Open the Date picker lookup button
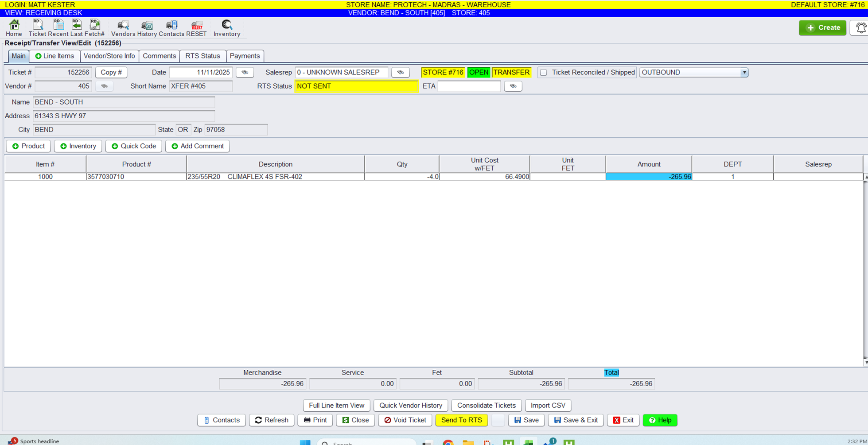 click(x=245, y=73)
